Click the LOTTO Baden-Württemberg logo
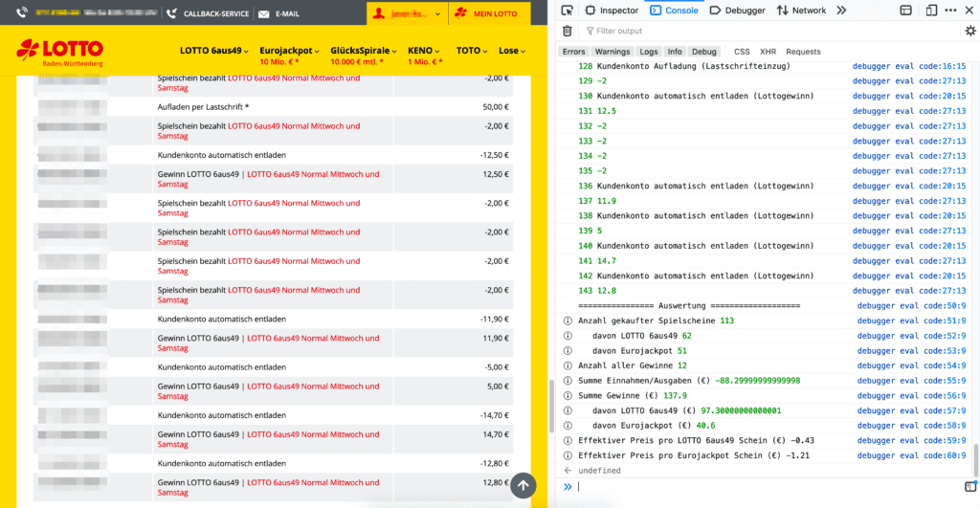The height and width of the screenshot is (508, 980). [60, 52]
